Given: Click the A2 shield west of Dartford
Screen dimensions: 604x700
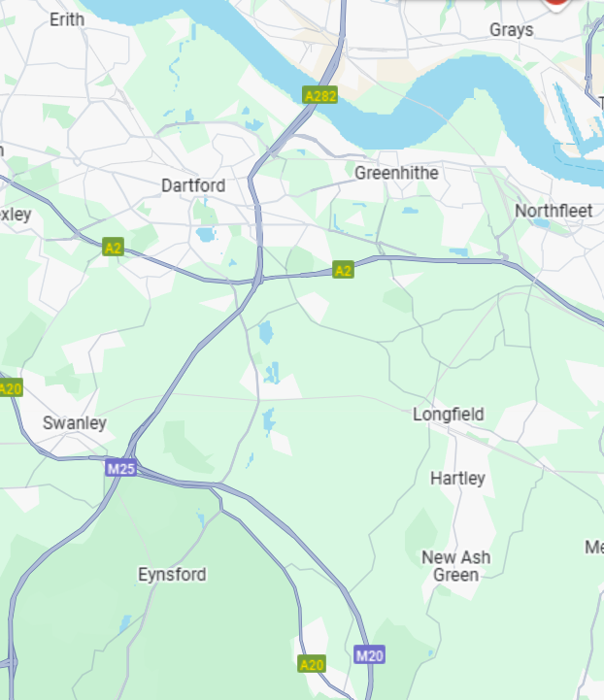Looking at the screenshot, I should pyautogui.click(x=113, y=247).
